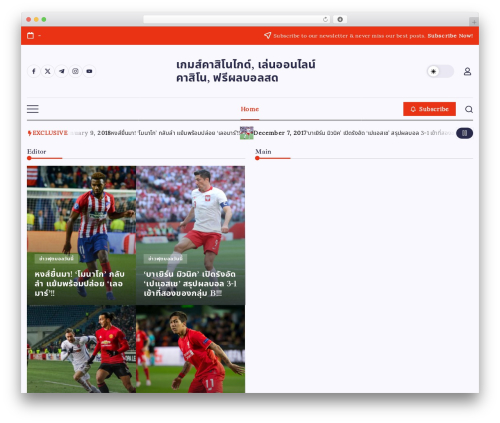Click the EXCLUSIVE ticker label
The height and width of the screenshot is (423, 500).
(48, 133)
